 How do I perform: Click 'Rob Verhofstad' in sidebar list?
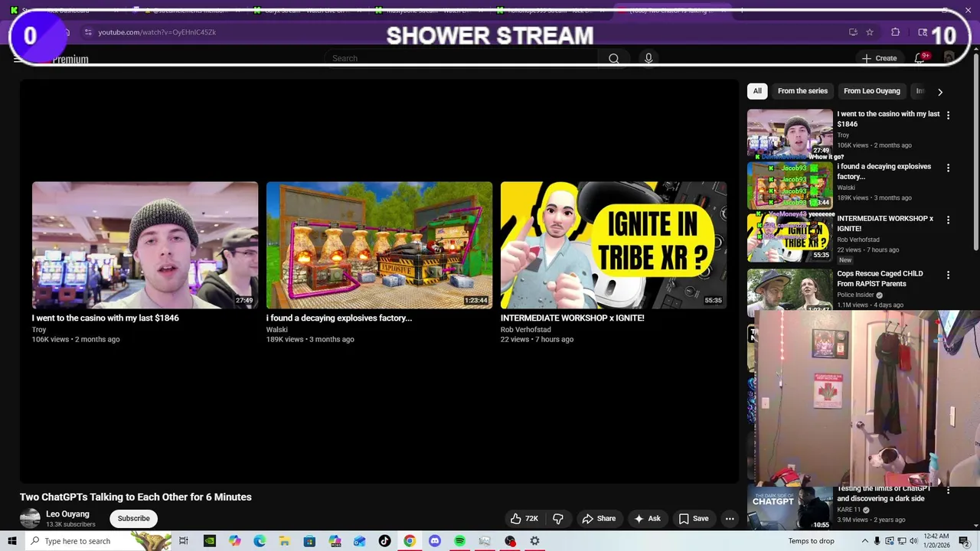pos(858,240)
